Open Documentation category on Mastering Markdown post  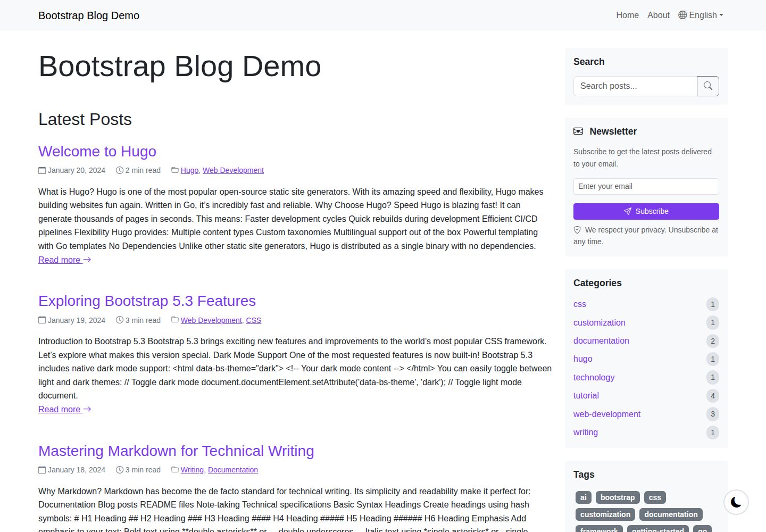click(x=233, y=470)
